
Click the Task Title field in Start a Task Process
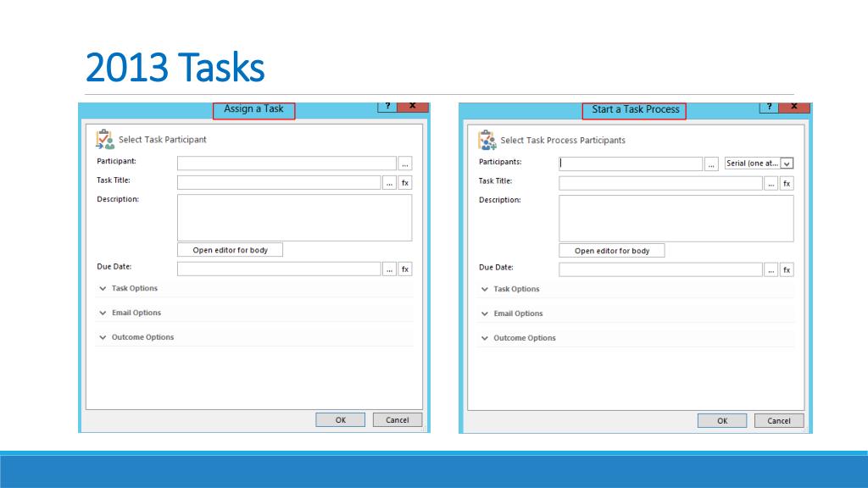pos(661,184)
